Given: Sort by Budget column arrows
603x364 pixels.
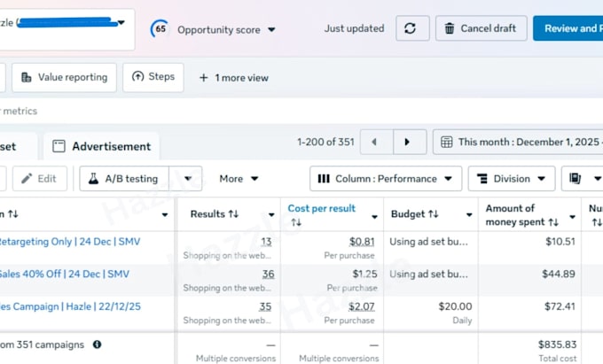Looking at the screenshot, I should tap(434, 213).
